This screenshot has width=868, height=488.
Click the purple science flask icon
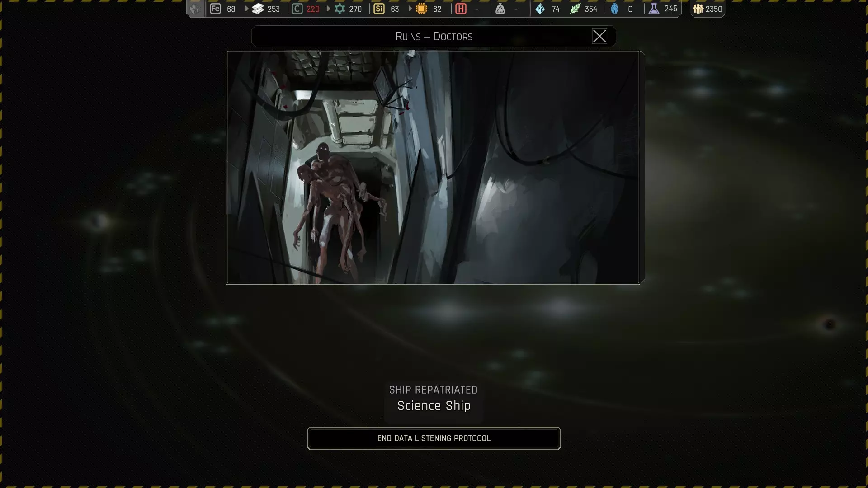(654, 9)
